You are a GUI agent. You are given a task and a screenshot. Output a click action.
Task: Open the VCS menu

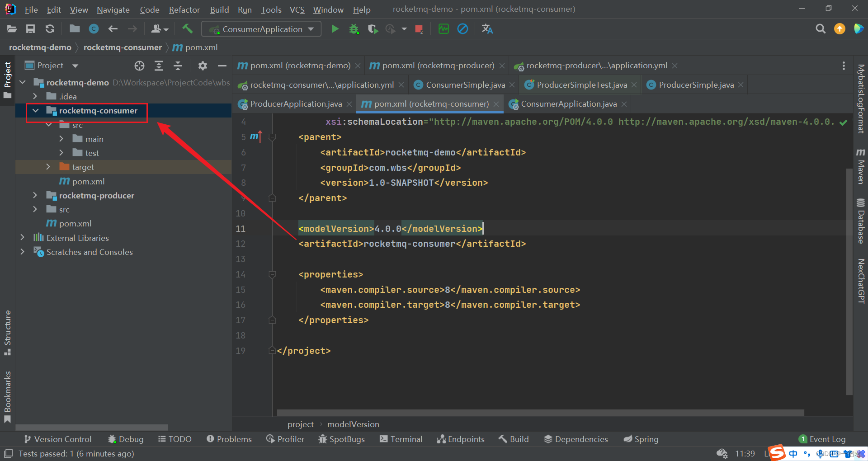[x=297, y=9]
